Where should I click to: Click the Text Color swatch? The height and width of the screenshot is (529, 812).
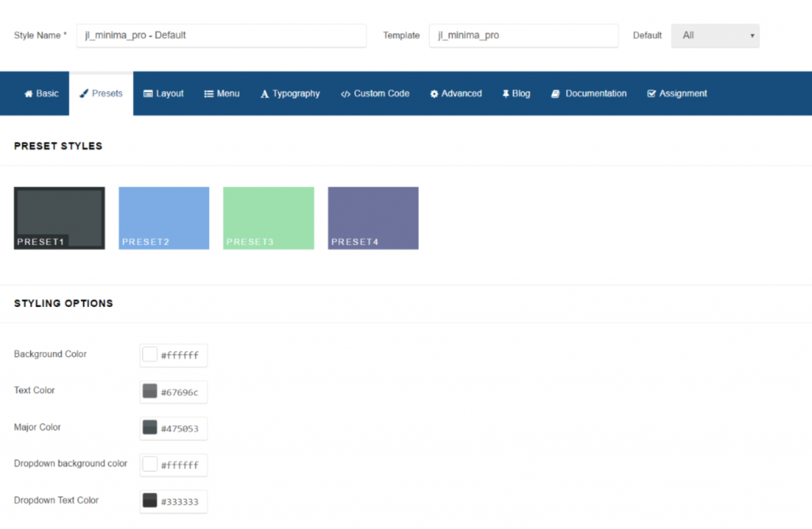click(150, 391)
